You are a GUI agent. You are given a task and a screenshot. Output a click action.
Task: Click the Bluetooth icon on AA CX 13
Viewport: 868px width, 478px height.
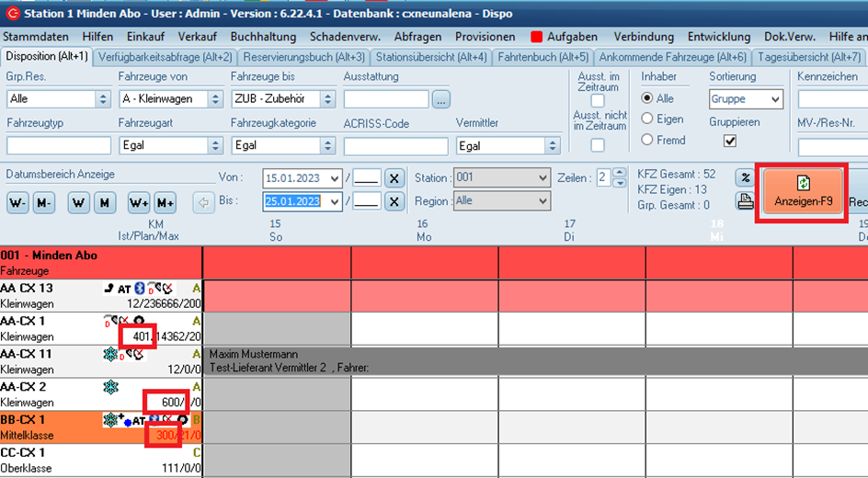click(141, 288)
